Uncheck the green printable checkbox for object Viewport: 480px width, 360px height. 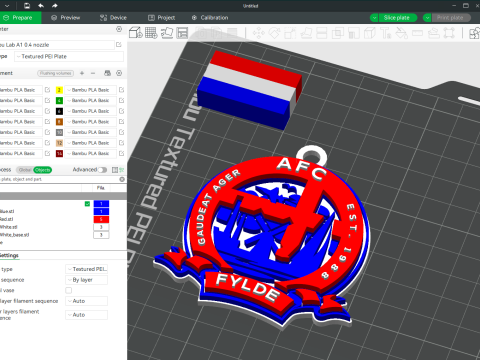click(x=87, y=204)
